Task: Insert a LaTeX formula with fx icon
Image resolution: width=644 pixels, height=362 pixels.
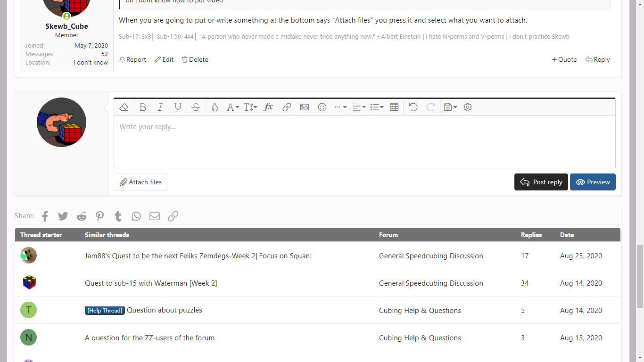Action: tap(268, 107)
